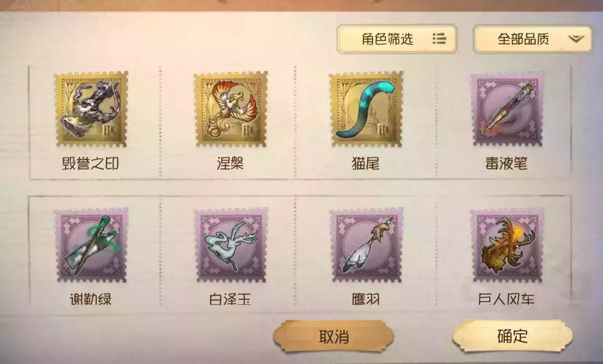Select the 谢勒绿 green stamp icon
The image size is (603, 364).
point(91,245)
